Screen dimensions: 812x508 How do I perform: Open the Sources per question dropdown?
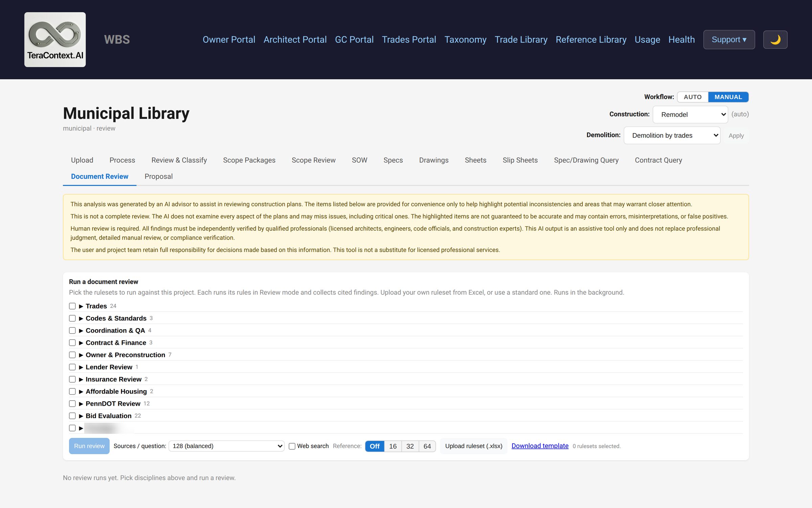click(226, 446)
